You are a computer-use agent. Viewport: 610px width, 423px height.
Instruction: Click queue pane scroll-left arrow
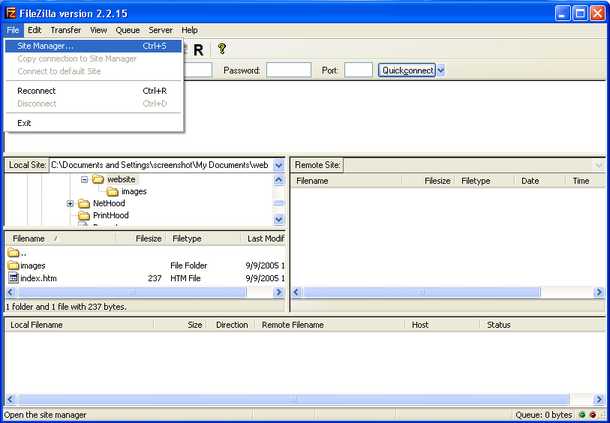[x=11, y=399]
